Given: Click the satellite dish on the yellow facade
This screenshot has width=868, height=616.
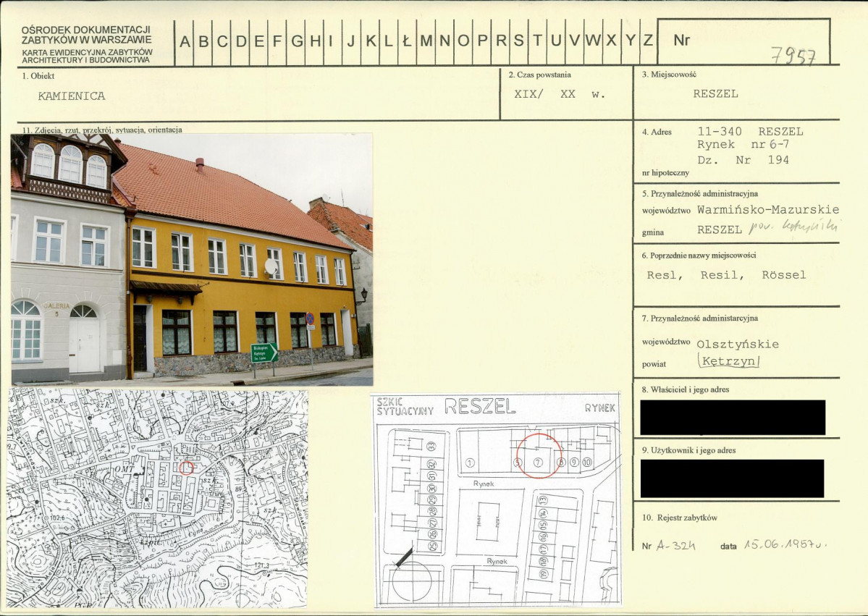Looking at the screenshot, I should pos(271,267).
